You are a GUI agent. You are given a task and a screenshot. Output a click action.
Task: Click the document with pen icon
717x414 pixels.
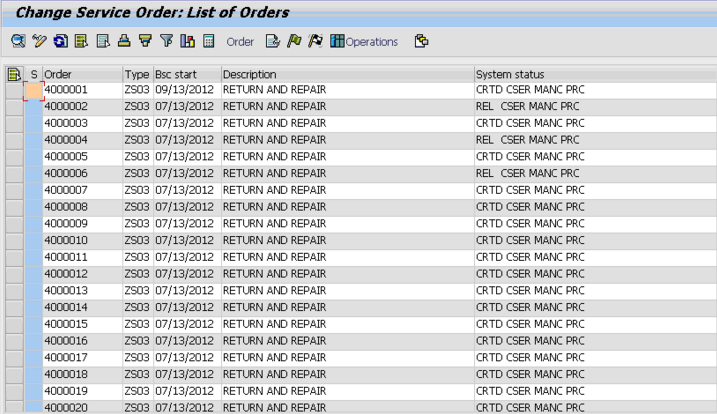(273, 41)
